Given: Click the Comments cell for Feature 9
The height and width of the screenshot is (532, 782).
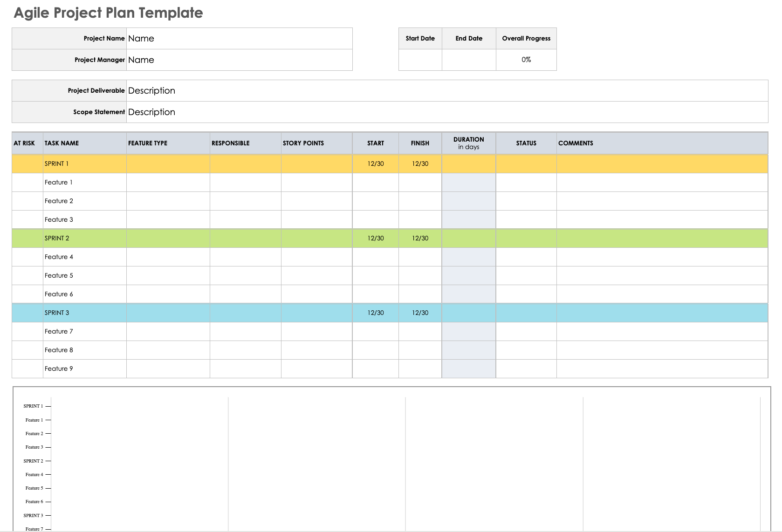Looking at the screenshot, I should pyautogui.click(x=662, y=368).
